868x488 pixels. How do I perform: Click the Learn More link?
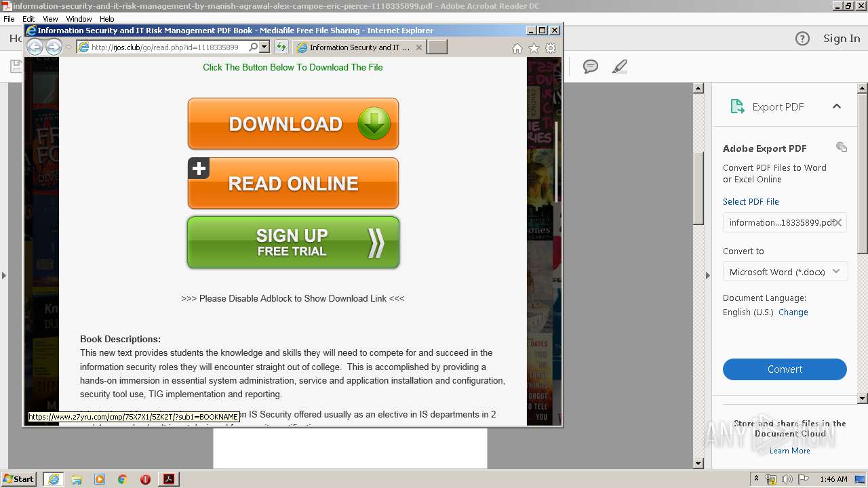pyautogui.click(x=789, y=451)
